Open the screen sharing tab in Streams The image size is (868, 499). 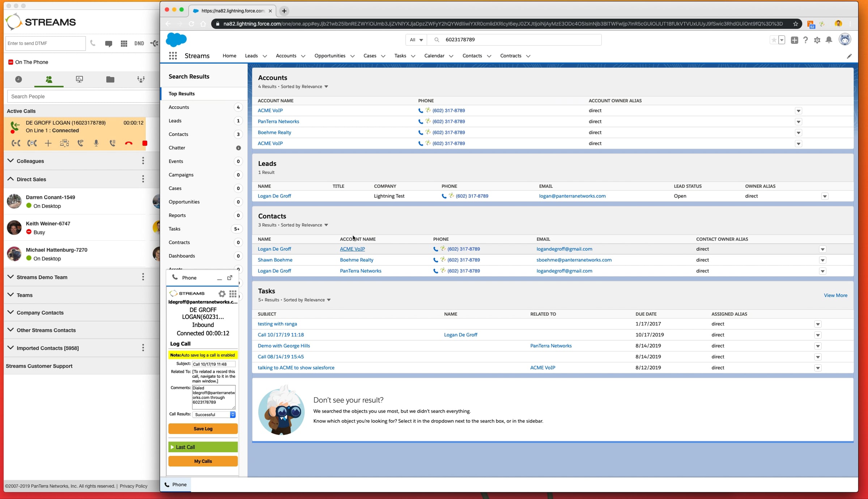click(80, 79)
